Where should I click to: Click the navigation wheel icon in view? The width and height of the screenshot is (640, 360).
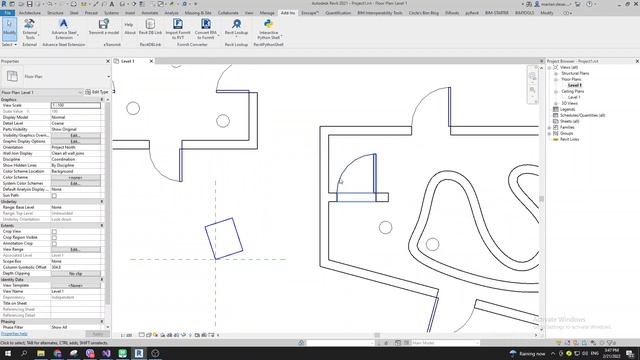pos(532,76)
